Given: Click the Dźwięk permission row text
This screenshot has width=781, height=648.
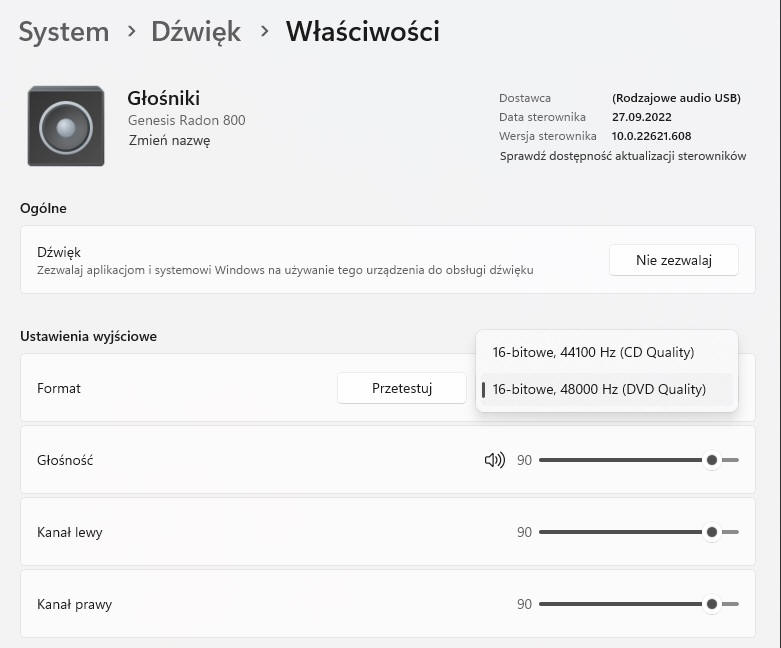Looking at the screenshot, I should click(285, 260).
